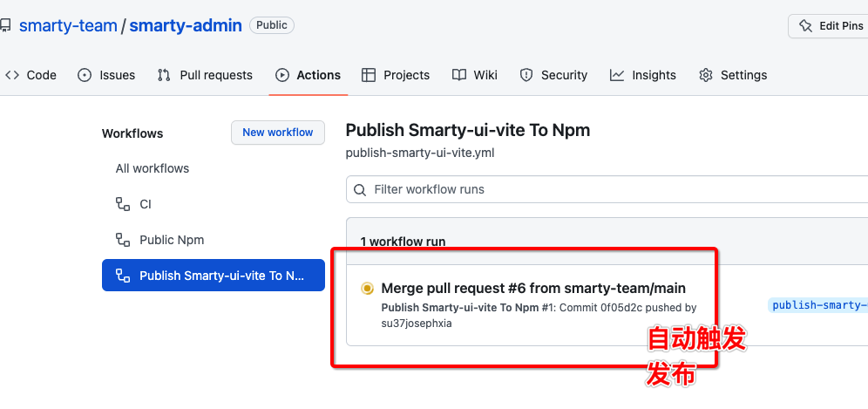The height and width of the screenshot is (409, 868).
Task: Click the Insights graph icon
Action: coord(617,75)
